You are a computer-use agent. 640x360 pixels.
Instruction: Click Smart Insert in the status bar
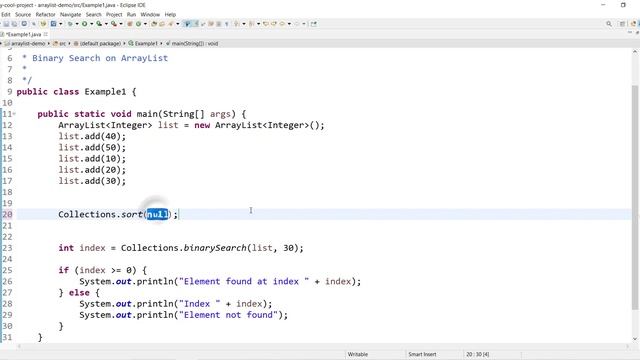click(x=422, y=354)
